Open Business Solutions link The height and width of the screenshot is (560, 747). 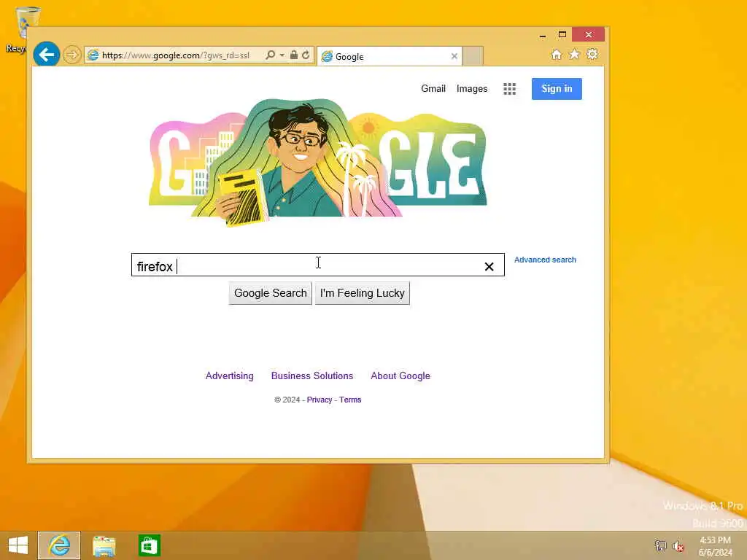click(312, 376)
